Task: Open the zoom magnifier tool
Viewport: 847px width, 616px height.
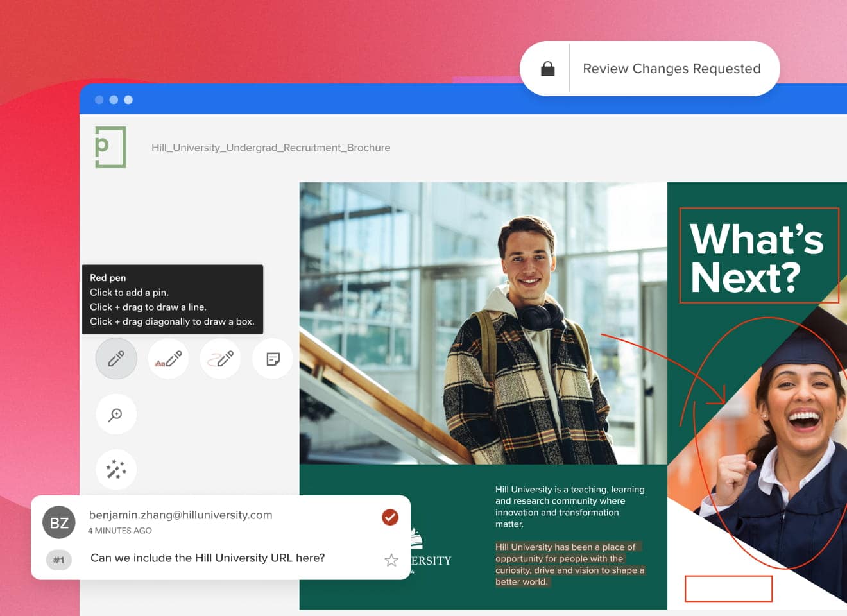Action: click(x=116, y=415)
